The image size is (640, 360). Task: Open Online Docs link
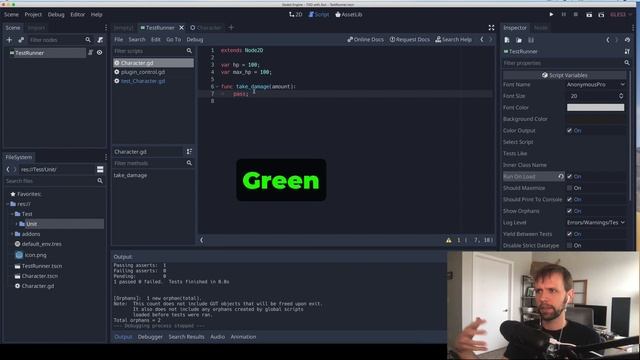[x=365, y=40]
